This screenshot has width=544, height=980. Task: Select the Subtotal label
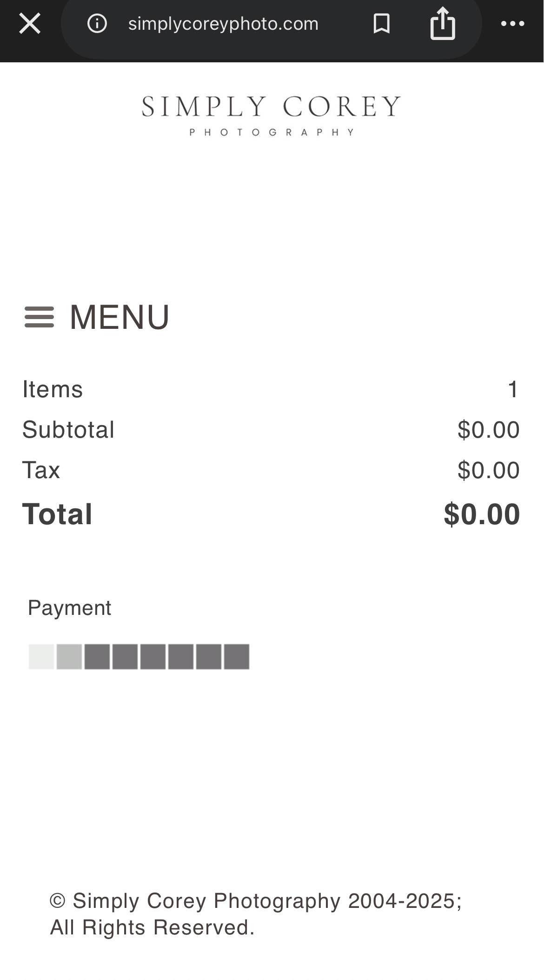point(68,429)
